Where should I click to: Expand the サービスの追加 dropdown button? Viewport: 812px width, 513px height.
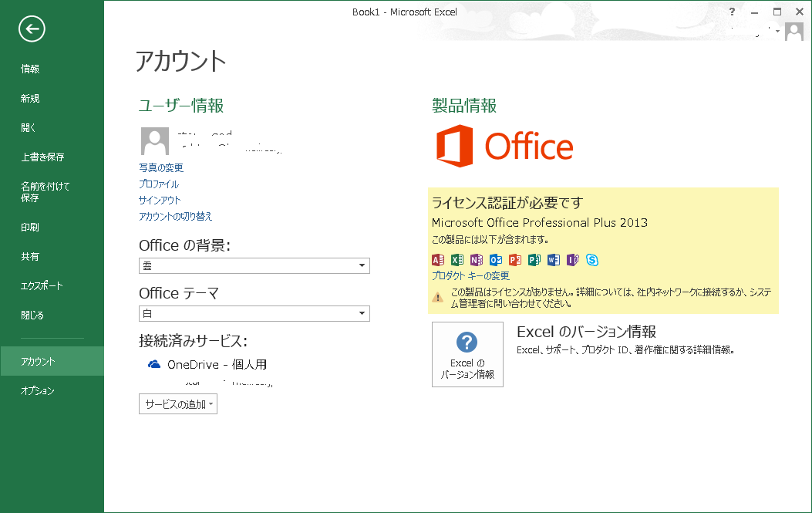pyautogui.click(x=177, y=404)
